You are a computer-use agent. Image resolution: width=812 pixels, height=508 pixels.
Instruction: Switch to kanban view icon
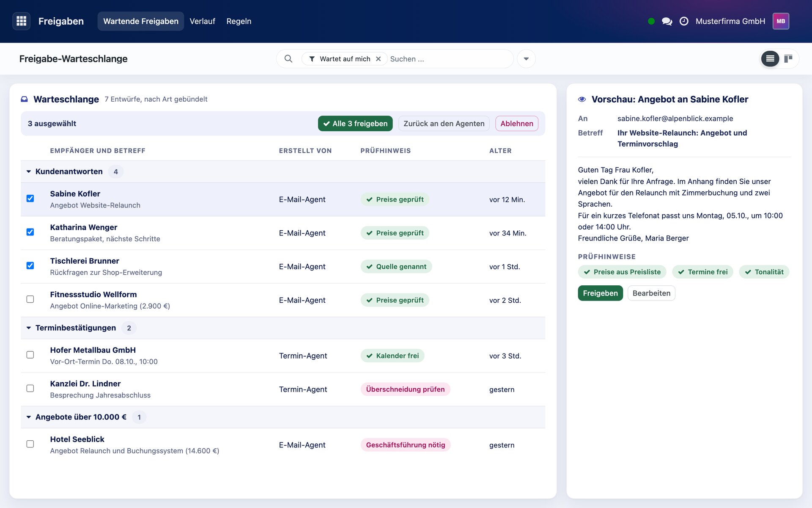click(788, 59)
